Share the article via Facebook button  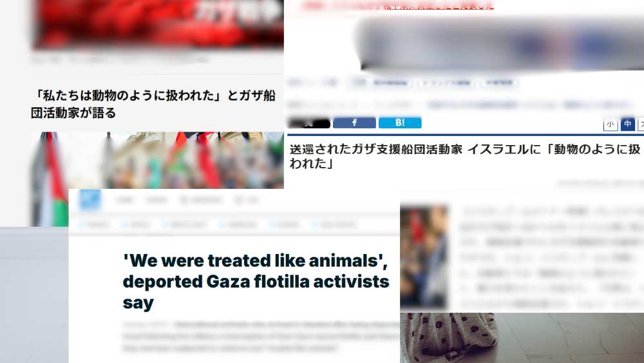354,123
